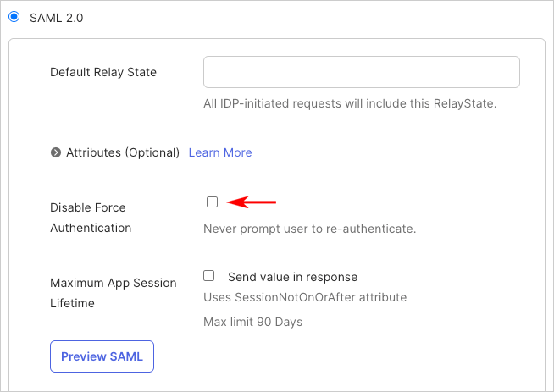Image resolution: width=554 pixels, height=392 pixels.
Task: Click the Attributes (Optional) heading text
Action: click(x=123, y=152)
